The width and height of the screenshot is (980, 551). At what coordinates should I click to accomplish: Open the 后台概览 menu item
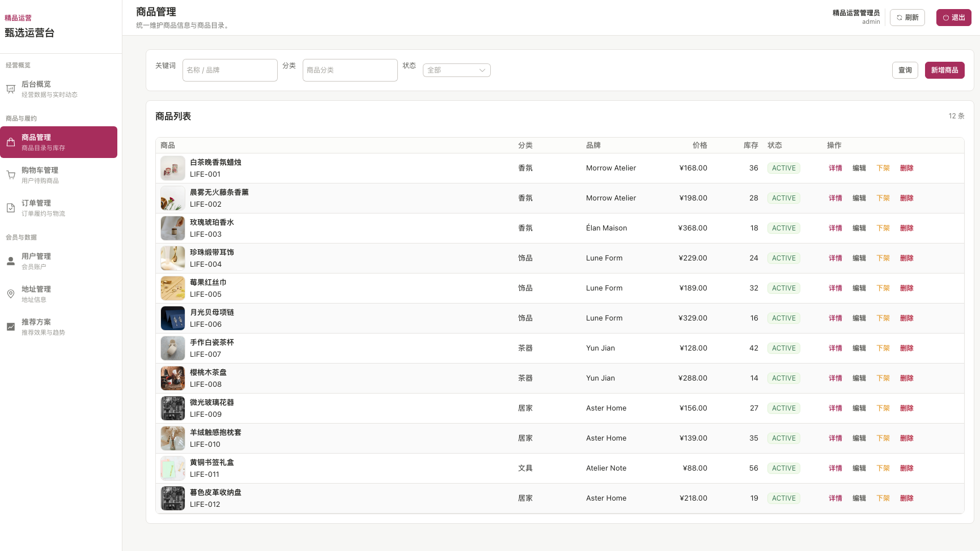point(59,89)
